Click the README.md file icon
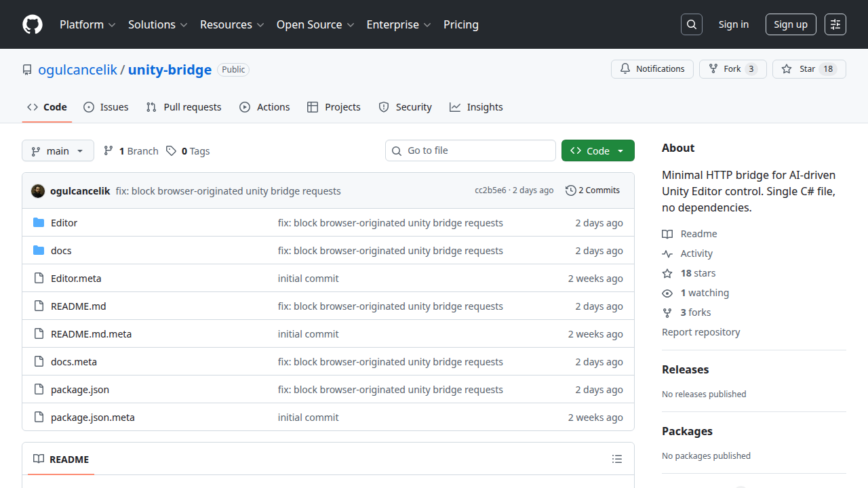The image size is (868, 488). click(39, 306)
